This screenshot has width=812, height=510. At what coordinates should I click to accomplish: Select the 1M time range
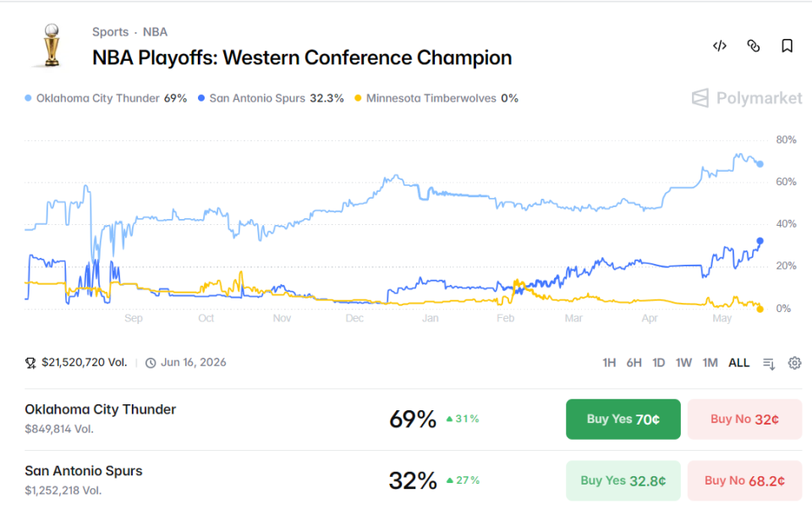pyautogui.click(x=710, y=363)
